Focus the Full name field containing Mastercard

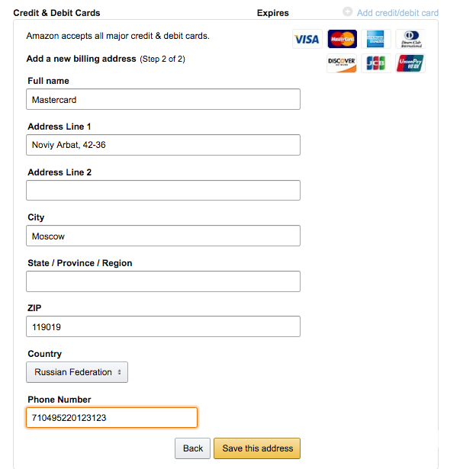pos(163,99)
